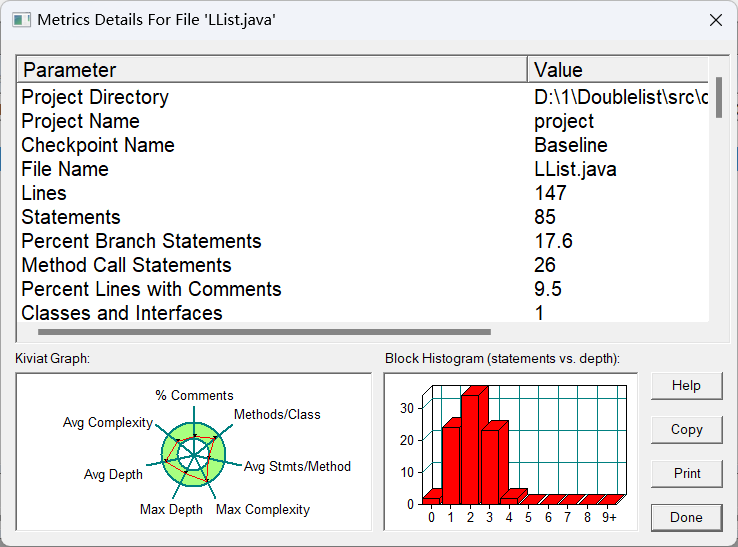Click the LList.java file name value
Viewport: 738px width, 547px height.
(x=575, y=169)
